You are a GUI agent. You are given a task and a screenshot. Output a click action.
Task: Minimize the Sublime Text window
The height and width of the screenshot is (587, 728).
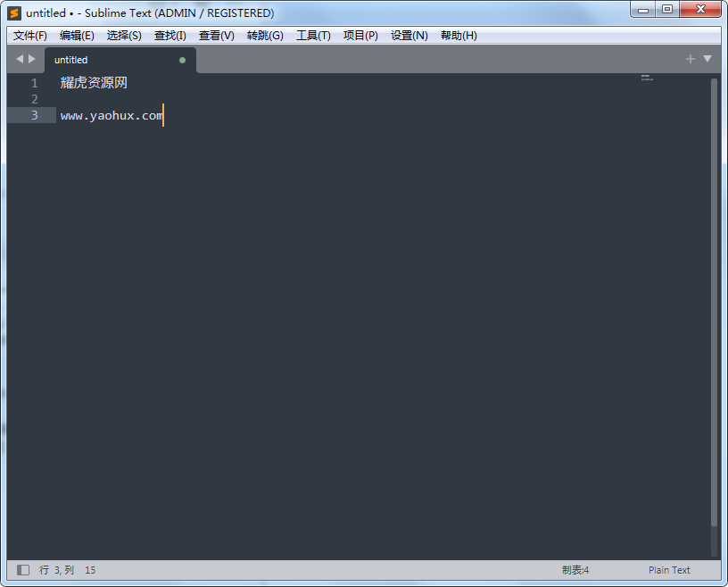click(x=643, y=10)
